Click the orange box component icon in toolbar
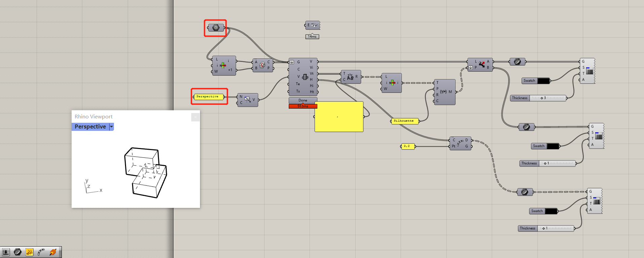Viewport: 644px width, 258px height. [x=53, y=252]
